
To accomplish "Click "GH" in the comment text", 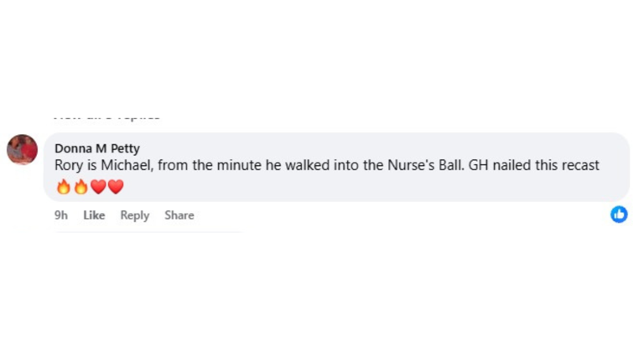I will tap(478, 166).
